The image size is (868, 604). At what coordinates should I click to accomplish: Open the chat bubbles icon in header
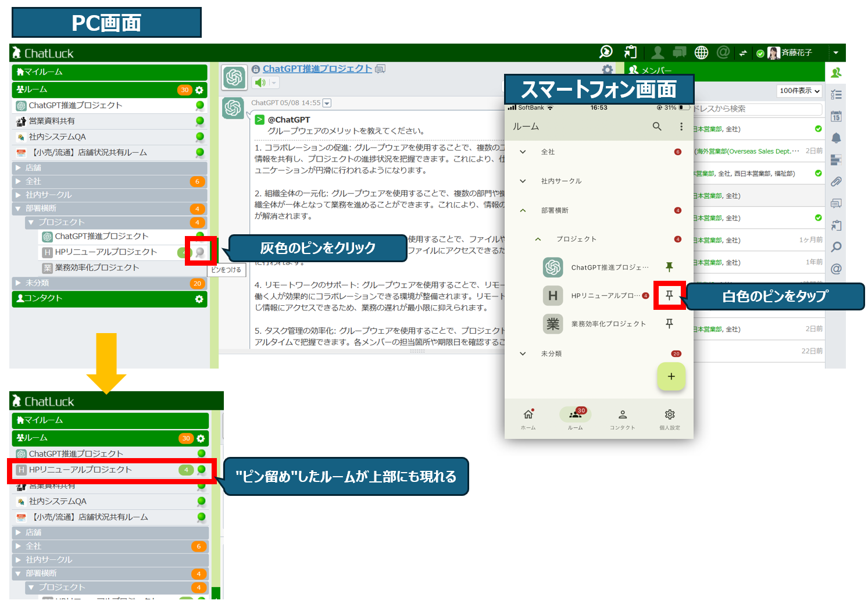[x=679, y=53]
